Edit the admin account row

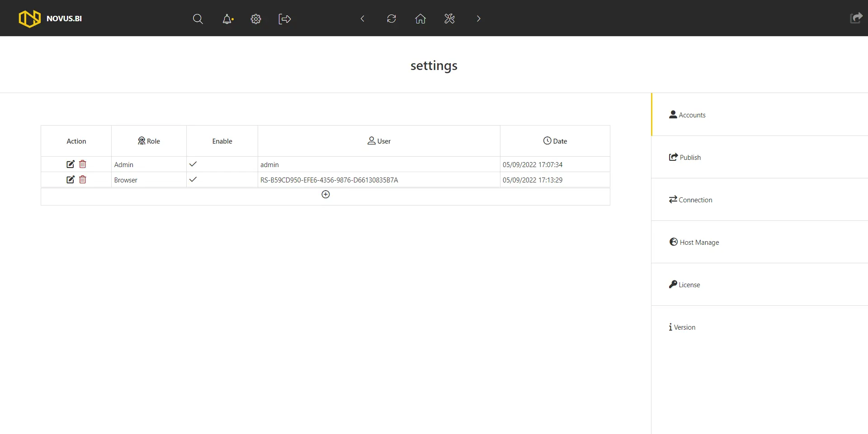[71, 164]
